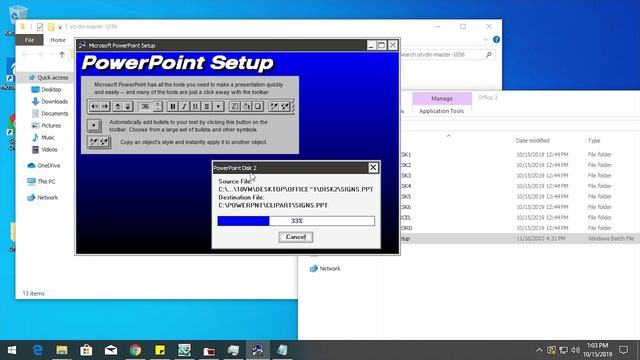
Task: Show hidden system tray icons
Action: tap(539, 350)
